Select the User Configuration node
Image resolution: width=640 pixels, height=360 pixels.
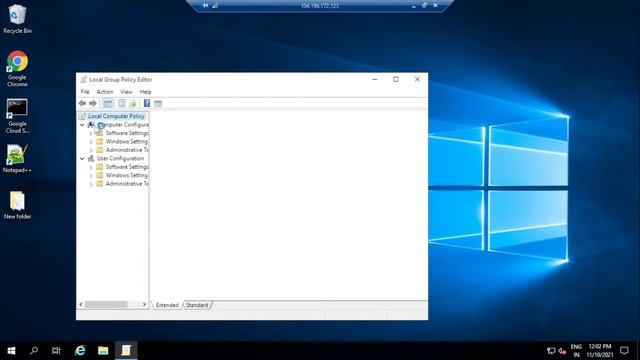120,158
